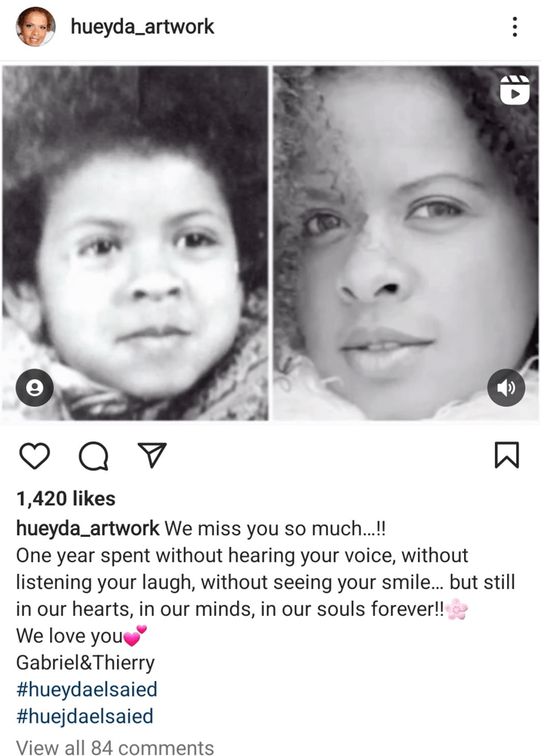Viewport: 541px width, 756px height.
Task: Click the 1,420 likes count
Action: pos(66,498)
